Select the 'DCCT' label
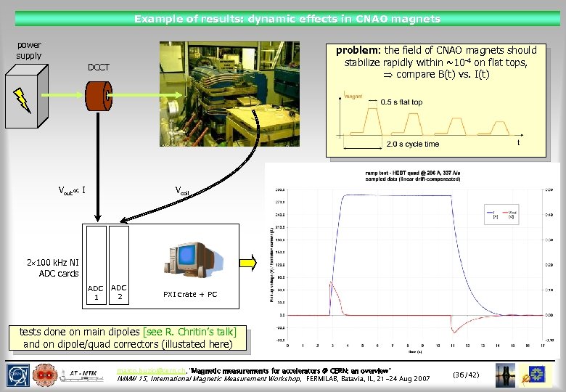566x392 pixels. (99, 67)
